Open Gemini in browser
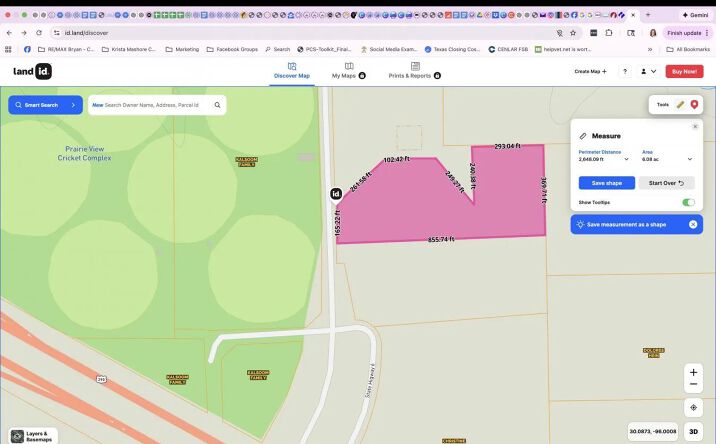The image size is (716, 444). pyautogui.click(x=695, y=15)
